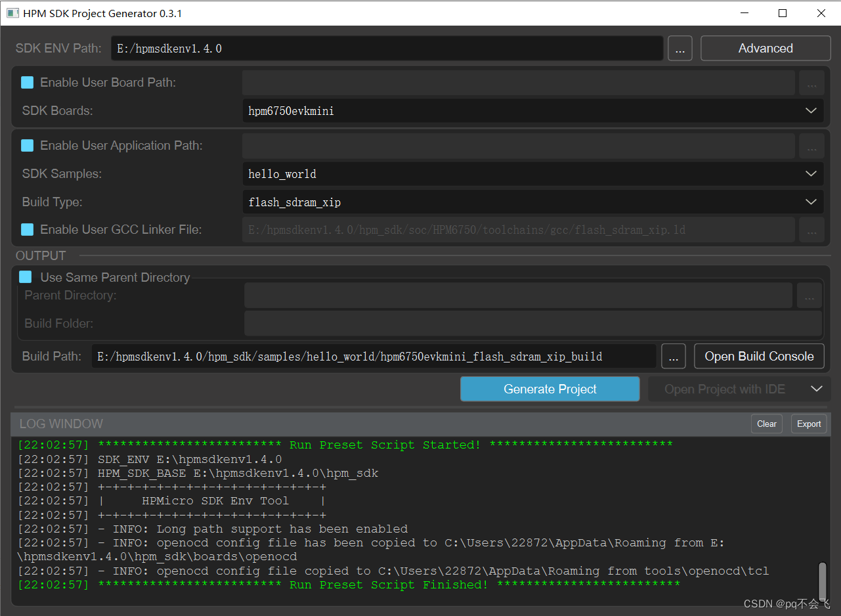Browse for SDK ENV Path
This screenshot has height=616, width=841.
point(680,49)
